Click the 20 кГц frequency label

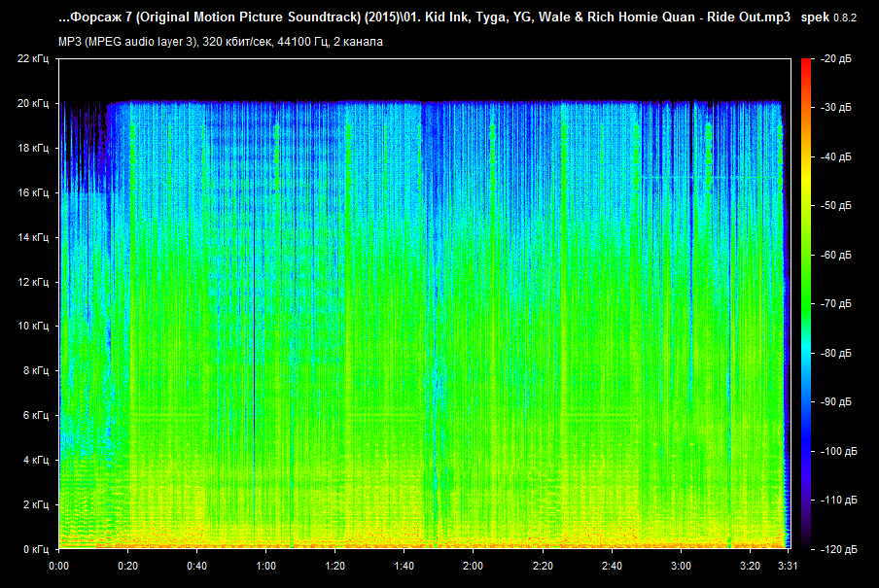tap(33, 103)
